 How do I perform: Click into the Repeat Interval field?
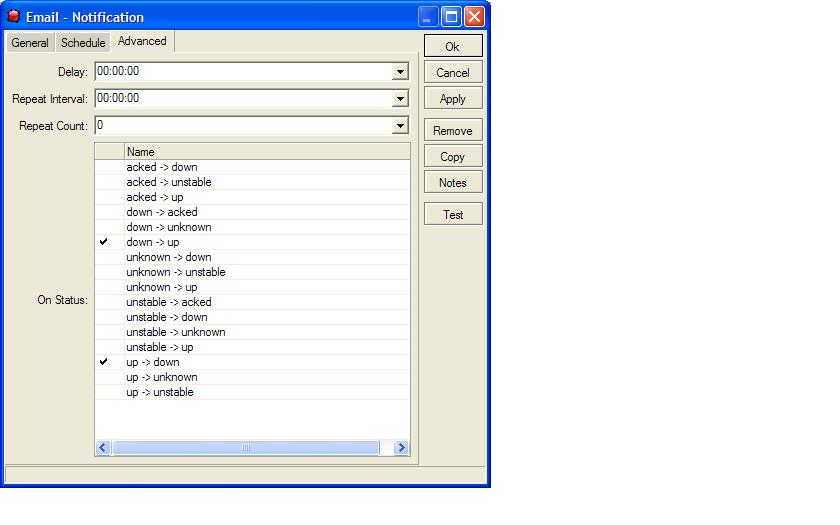(x=243, y=98)
